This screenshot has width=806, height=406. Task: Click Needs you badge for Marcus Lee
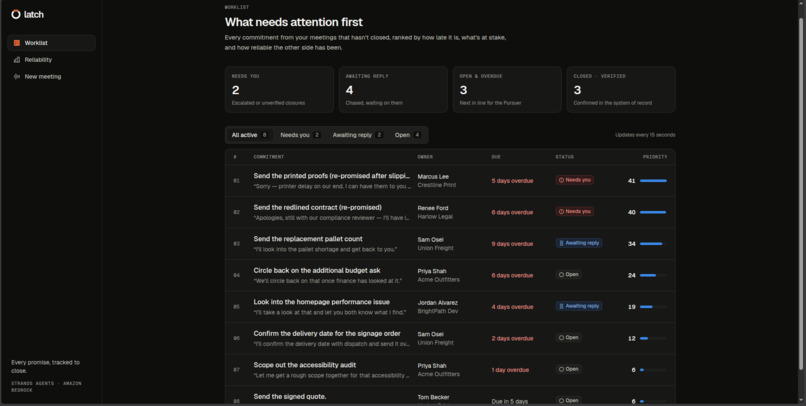pyautogui.click(x=575, y=180)
